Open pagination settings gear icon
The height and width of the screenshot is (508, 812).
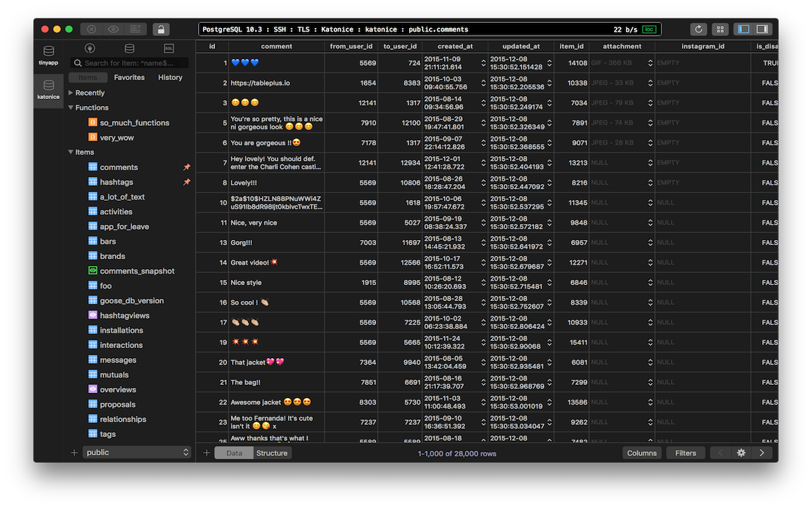tap(741, 453)
